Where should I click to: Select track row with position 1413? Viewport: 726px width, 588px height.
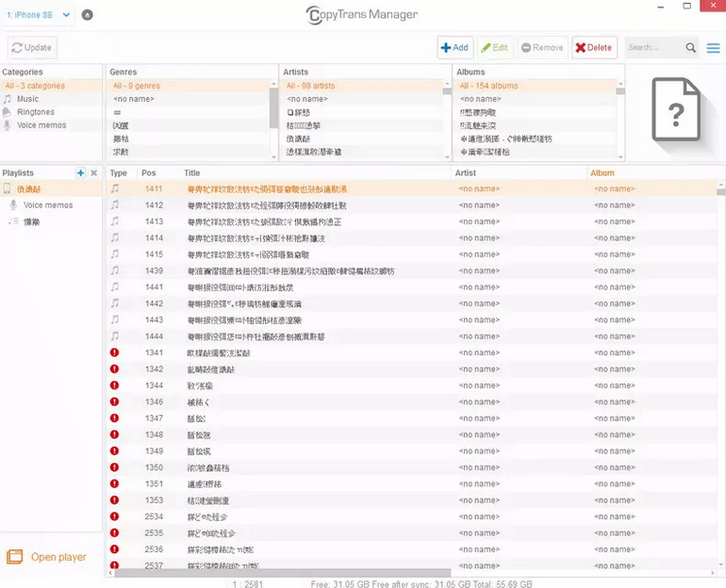coord(412,221)
